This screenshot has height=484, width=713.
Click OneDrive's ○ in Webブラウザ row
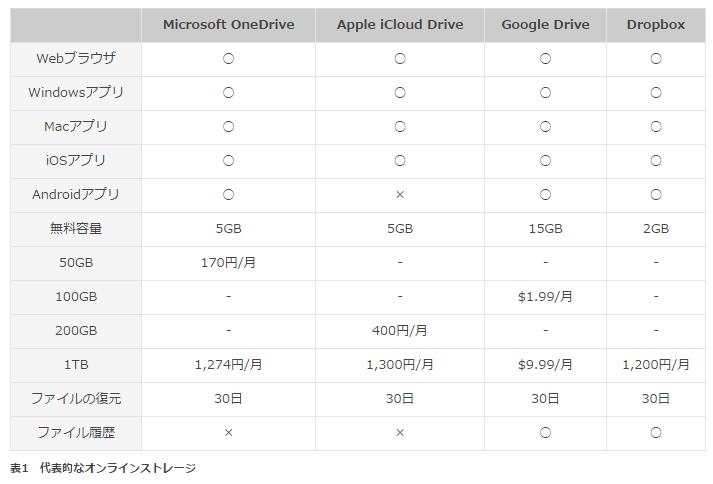tap(228, 59)
